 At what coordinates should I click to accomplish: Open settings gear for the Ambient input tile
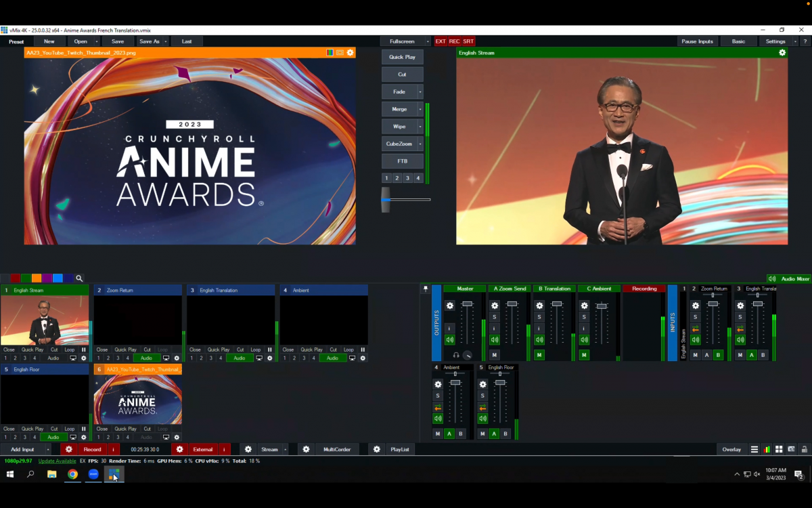tap(363, 358)
